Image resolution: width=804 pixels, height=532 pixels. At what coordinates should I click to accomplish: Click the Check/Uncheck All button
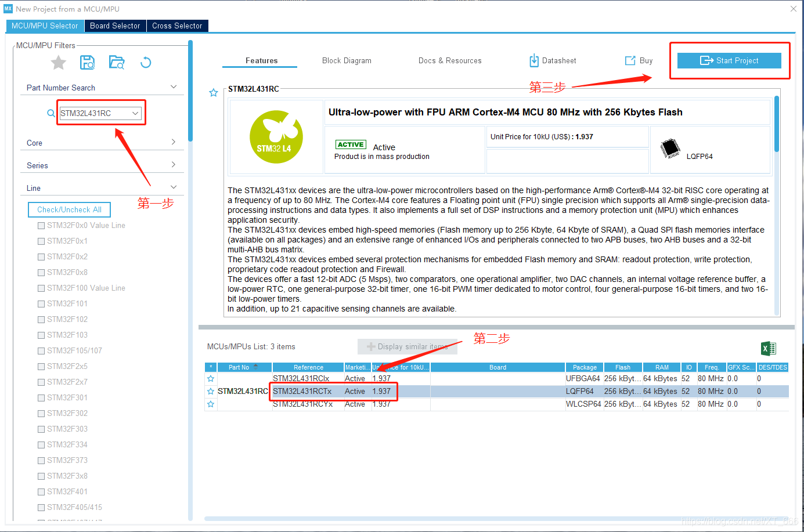[x=69, y=209]
